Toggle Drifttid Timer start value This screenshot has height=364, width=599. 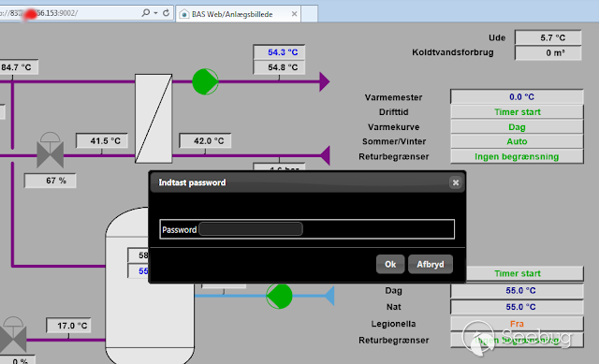point(517,112)
